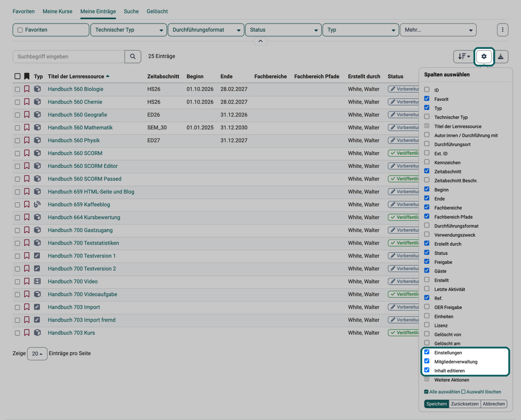Open the column settings gear icon

484,57
